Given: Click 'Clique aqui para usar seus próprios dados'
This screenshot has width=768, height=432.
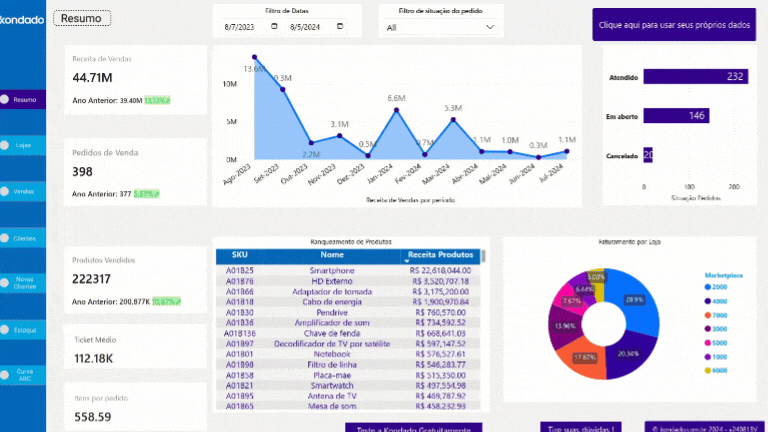Looking at the screenshot, I should [x=673, y=24].
